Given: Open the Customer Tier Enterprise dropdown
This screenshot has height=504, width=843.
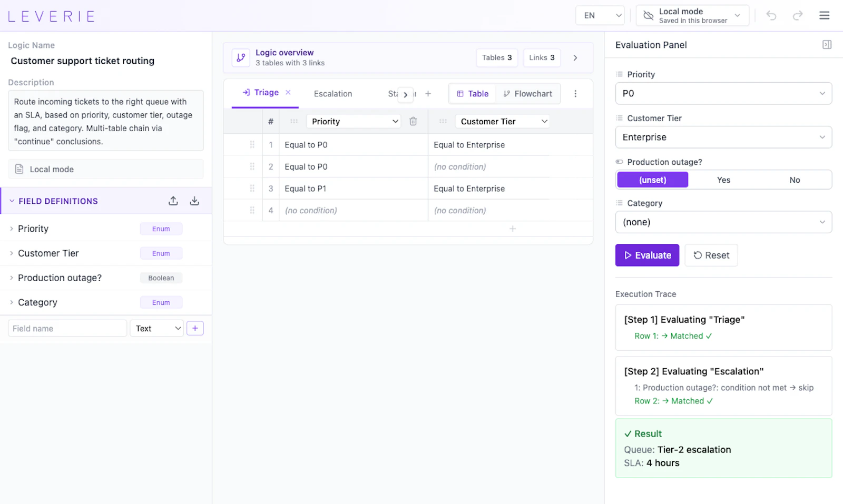Looking at the screenshot, I should (x=723, y=137).
